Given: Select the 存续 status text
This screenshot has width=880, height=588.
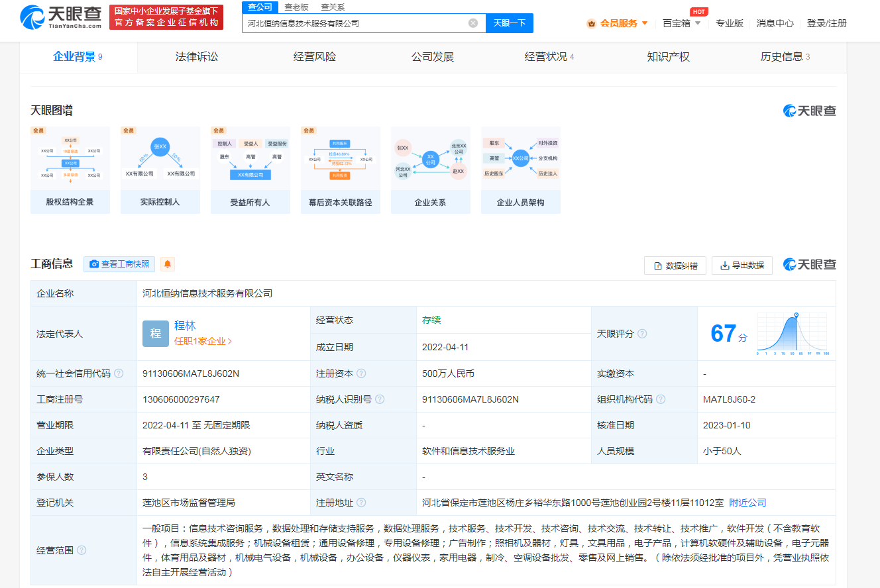Looking at the screenshot, I should (431, 320).
